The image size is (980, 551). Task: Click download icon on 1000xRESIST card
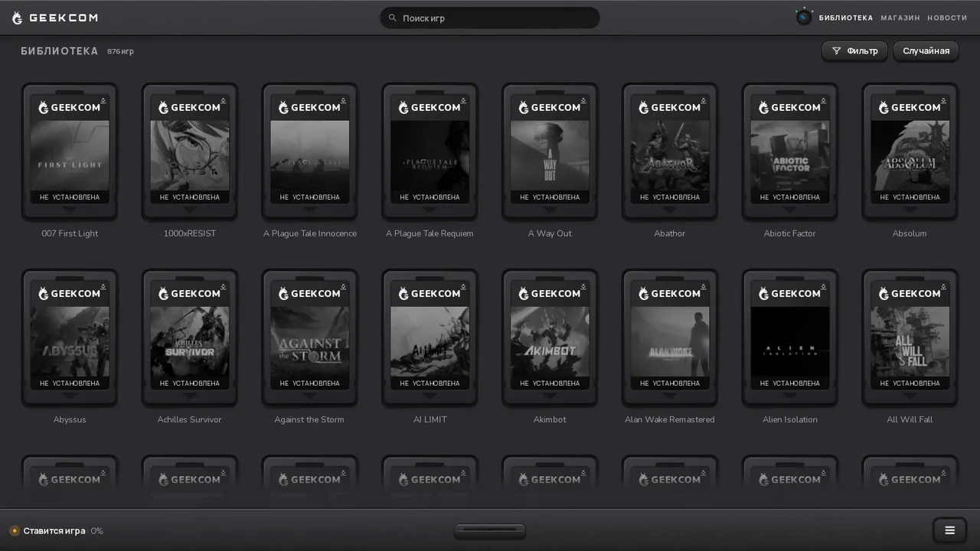(224, 100)
